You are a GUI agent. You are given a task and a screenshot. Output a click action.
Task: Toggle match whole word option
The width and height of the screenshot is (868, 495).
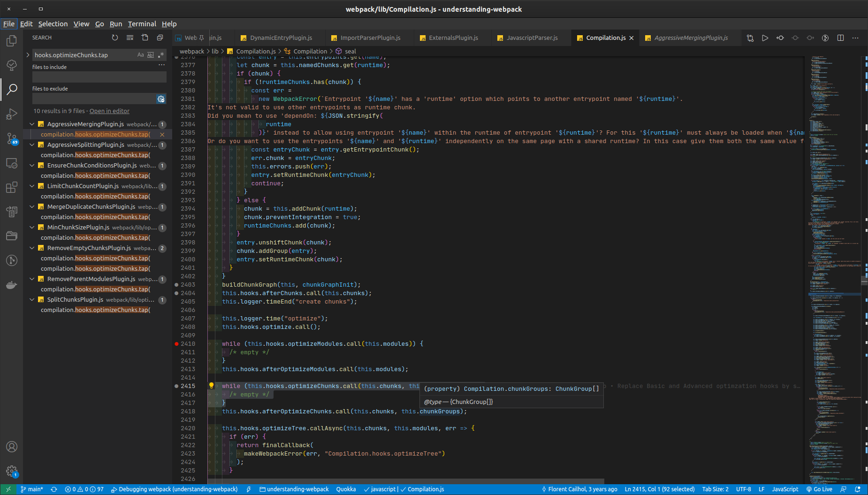pos(150,55)
